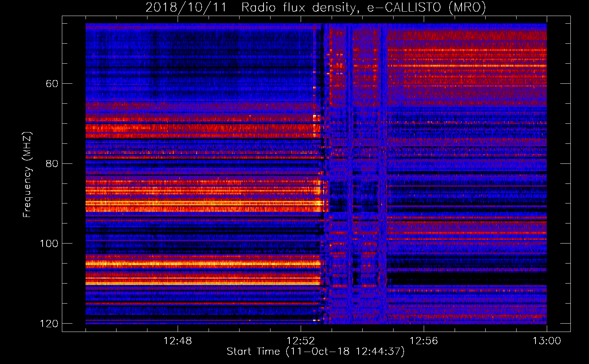Click the "60" frequency tick label

(x=52, y=84)
